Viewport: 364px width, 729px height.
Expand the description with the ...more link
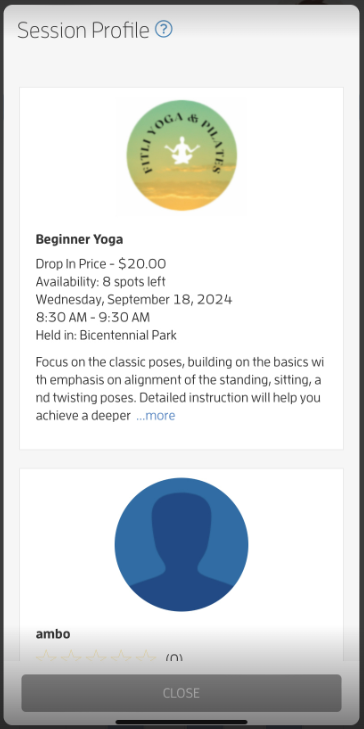pyautogui.click(x=156, y=416)
